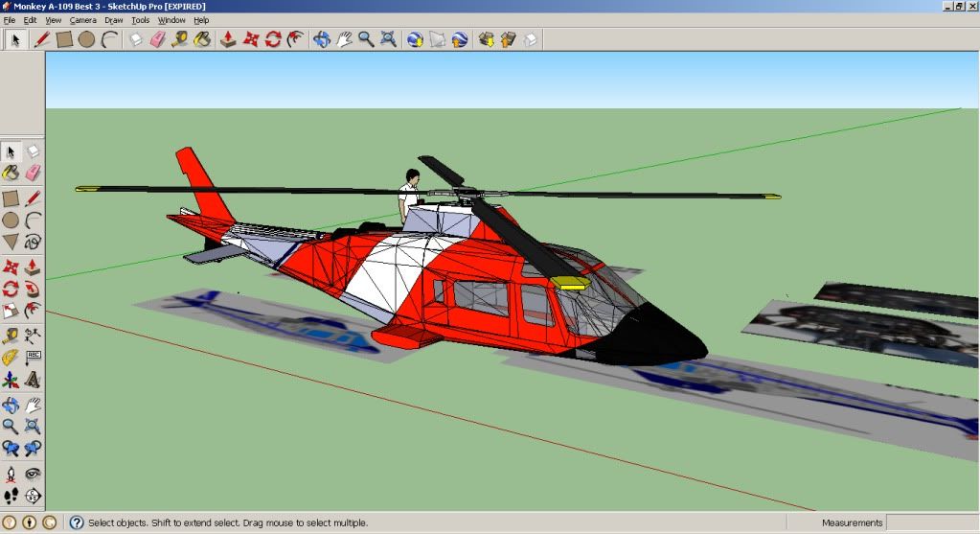
Task: Select the Polygon triangle tool
Action: pos(11,242)
